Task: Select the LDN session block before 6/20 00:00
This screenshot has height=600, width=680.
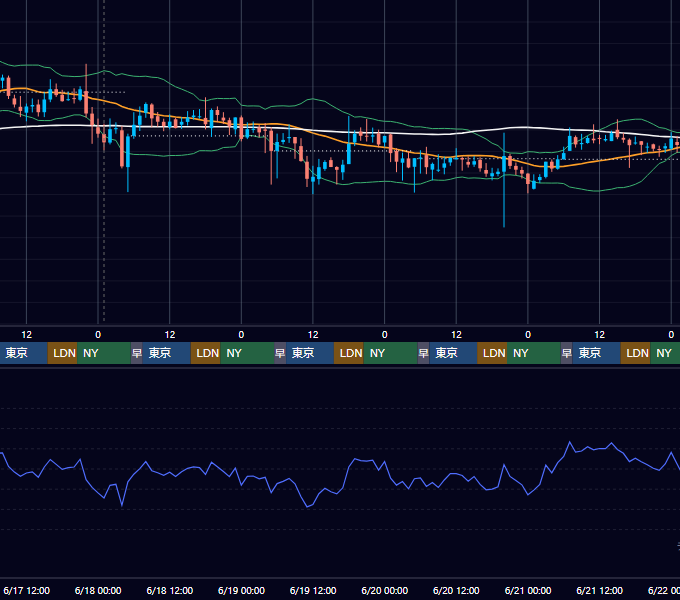Action: click(349, 353)
